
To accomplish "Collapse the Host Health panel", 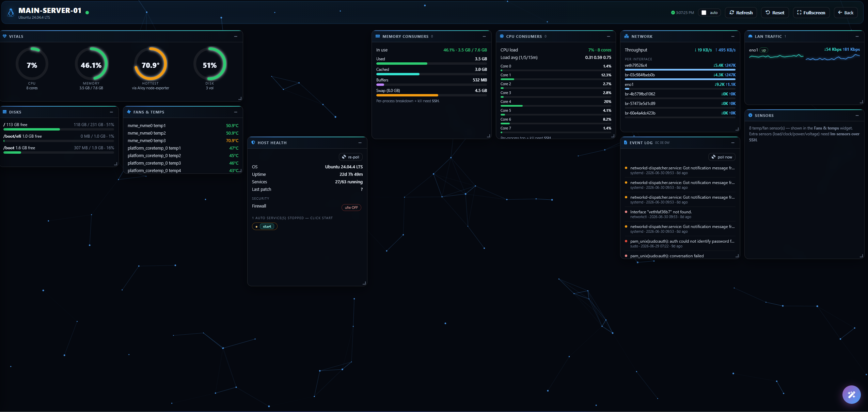I will coord(360,143).
